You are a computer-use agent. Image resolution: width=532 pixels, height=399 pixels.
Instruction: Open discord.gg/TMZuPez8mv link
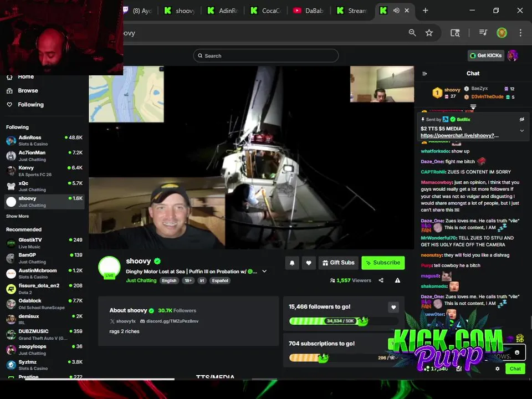(170, 321)
